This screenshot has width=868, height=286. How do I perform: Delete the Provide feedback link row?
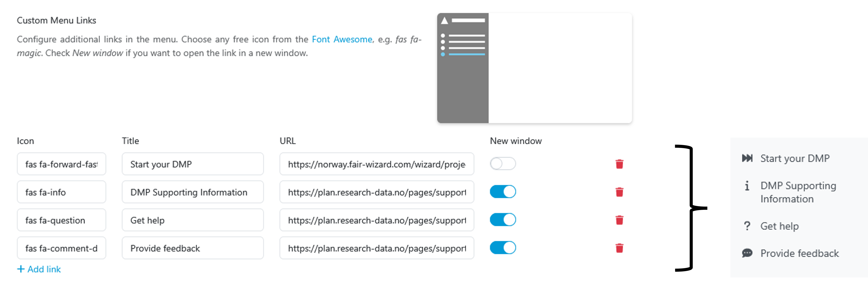(619, 248)
